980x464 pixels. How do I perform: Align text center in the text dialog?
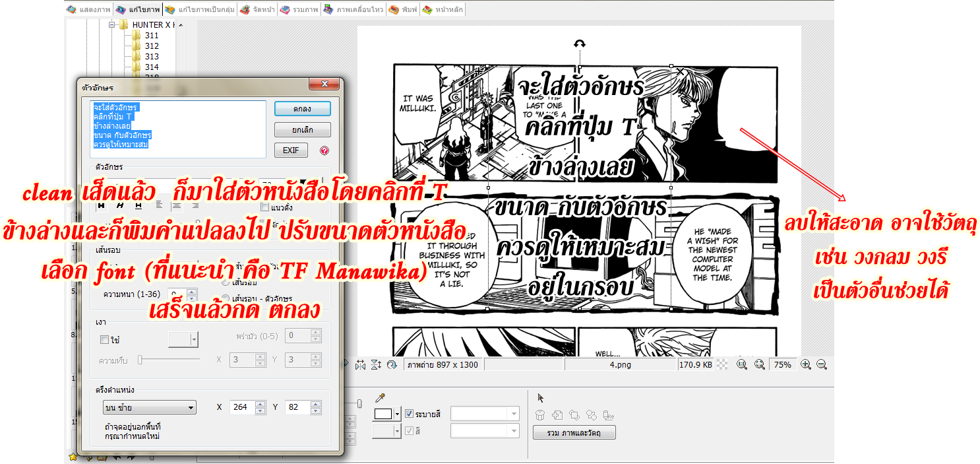[178, 205]
